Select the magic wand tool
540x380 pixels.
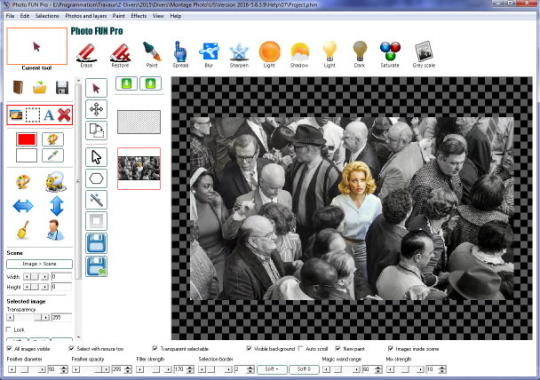(96, 200)
